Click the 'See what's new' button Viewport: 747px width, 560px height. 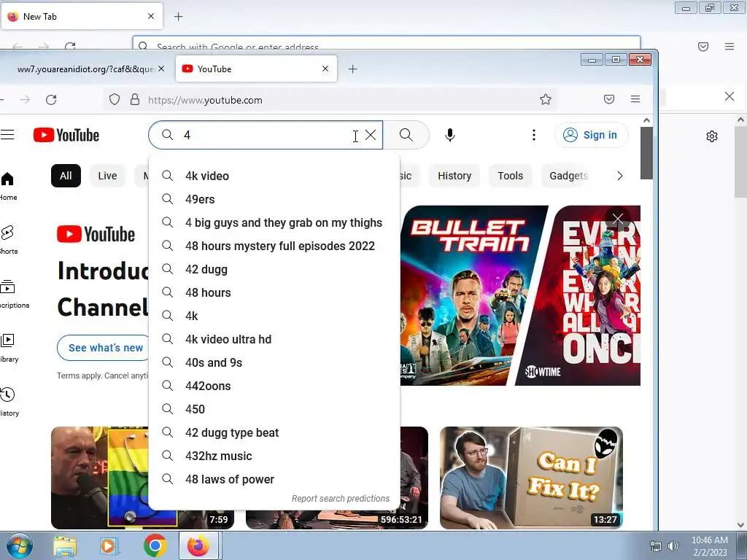click(x=104, y=348)
